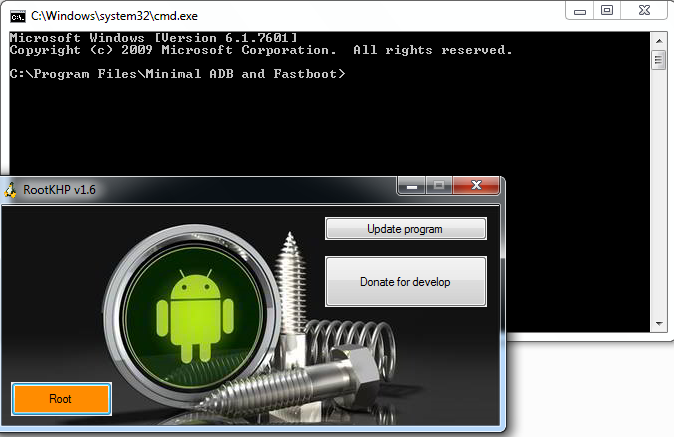This screenshot has width=674, height=437.
Task: Click Donate for develop button
Action: (405, 281)
